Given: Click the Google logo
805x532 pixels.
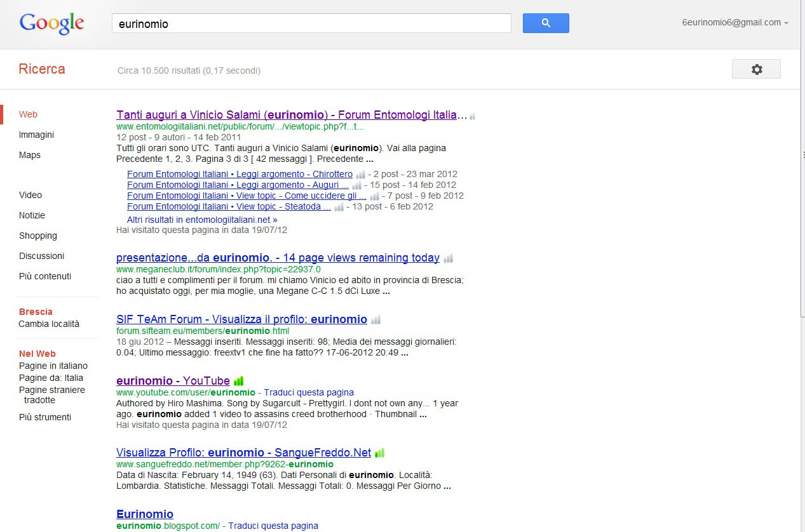Looking at the screenshot, I should 52,23.
